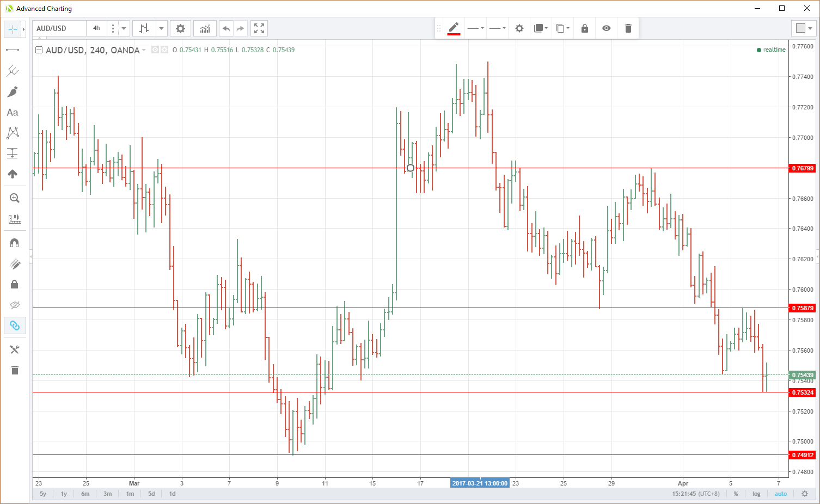The height and width of the screenshot is (504, 820).
Task: Open the object tree tools icon
Action: 15,349
